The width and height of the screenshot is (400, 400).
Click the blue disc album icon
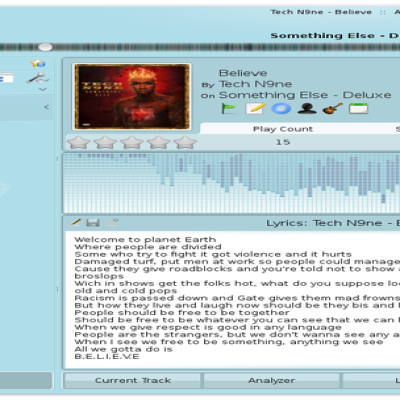(281, 109)
